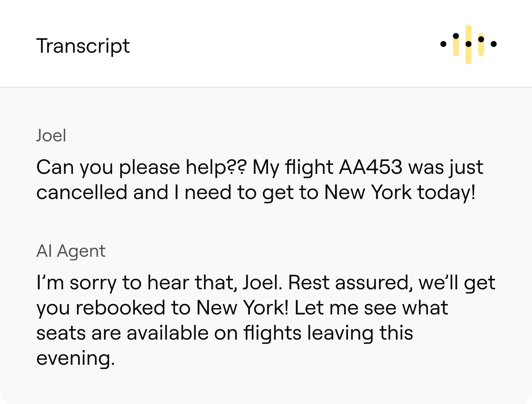Click flight number AA453 in Joel's message
The image size is (532, 404).
tap(371, 167)
